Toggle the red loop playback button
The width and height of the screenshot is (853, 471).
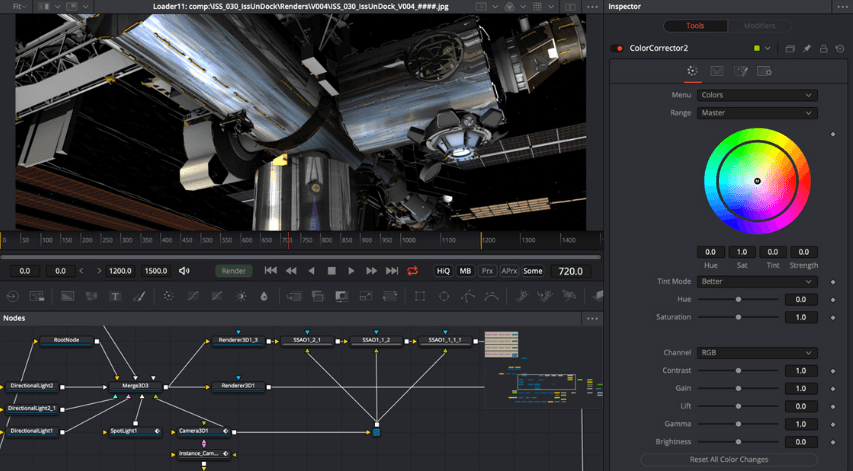coord(412,271)
